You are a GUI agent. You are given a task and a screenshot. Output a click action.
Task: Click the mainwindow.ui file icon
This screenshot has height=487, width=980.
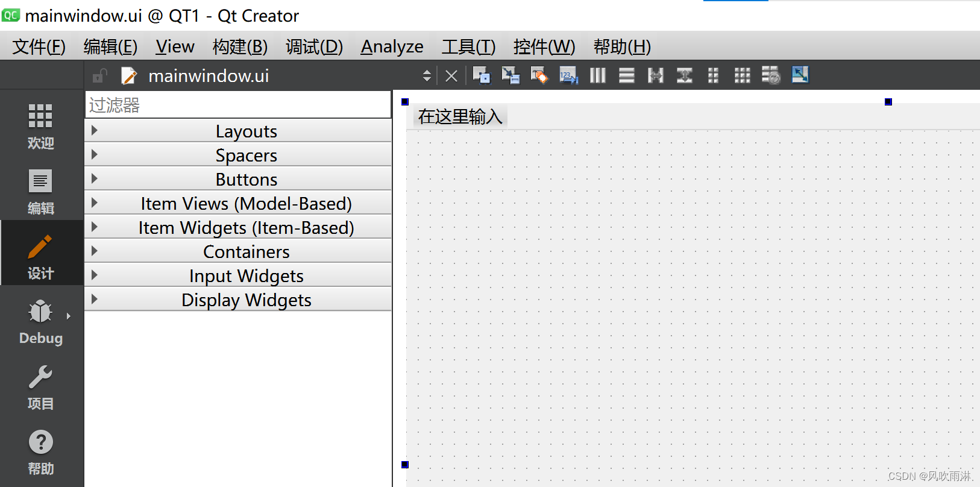[128, 76]
